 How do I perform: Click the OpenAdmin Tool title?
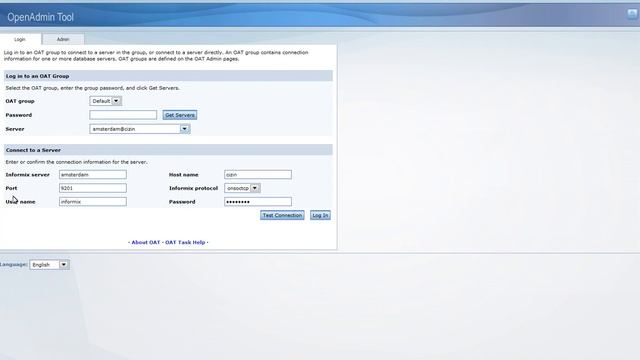click(x=40, y=17)
